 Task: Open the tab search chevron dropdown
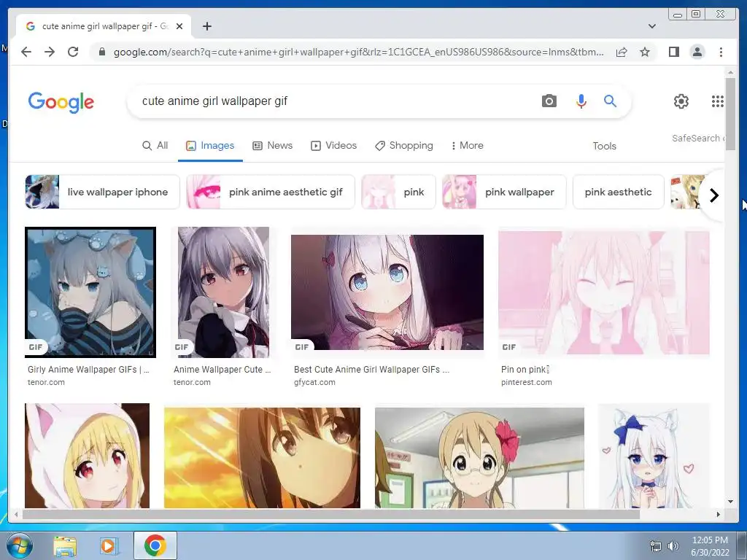pyautogui.click(x=651, y=26)
